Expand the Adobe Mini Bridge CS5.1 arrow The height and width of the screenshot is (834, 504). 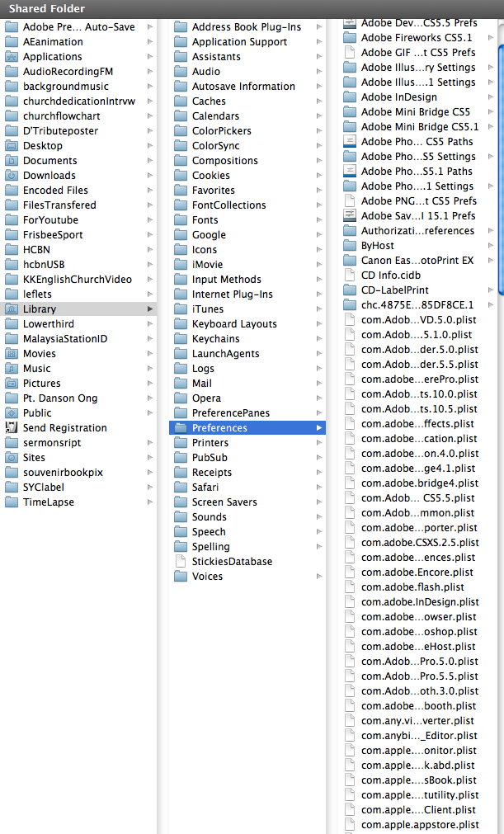[x=491, y=126]
